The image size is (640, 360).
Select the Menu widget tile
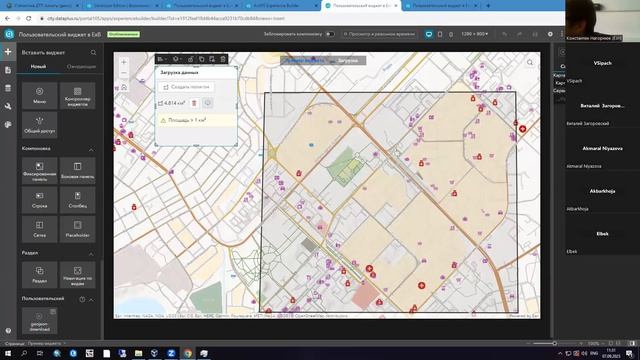coord(40,96)
